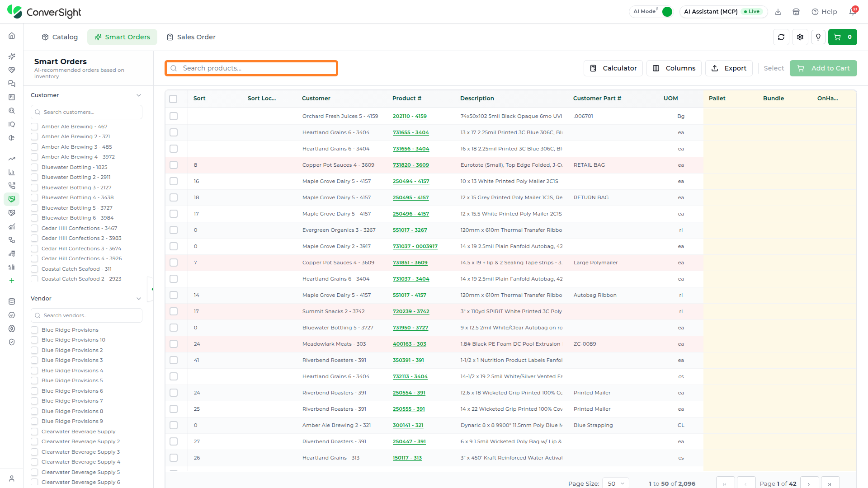Screen dimensions: 868x488
Task: Click the Add to Cart button
Action: tap(823, 68)
